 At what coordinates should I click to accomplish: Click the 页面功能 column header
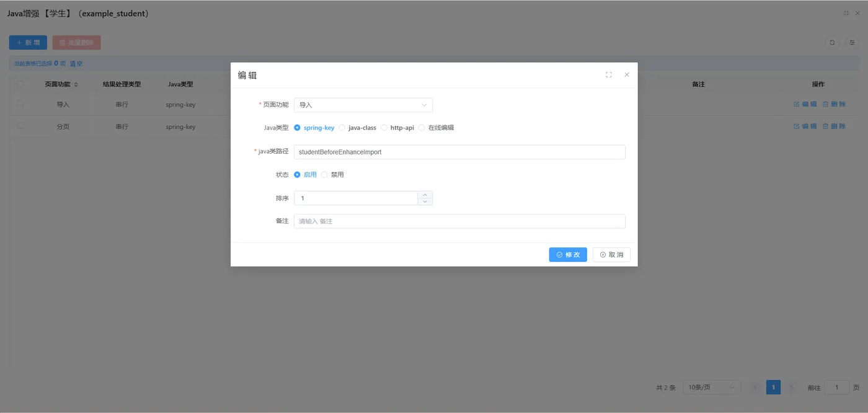click(x=59, y=84)
